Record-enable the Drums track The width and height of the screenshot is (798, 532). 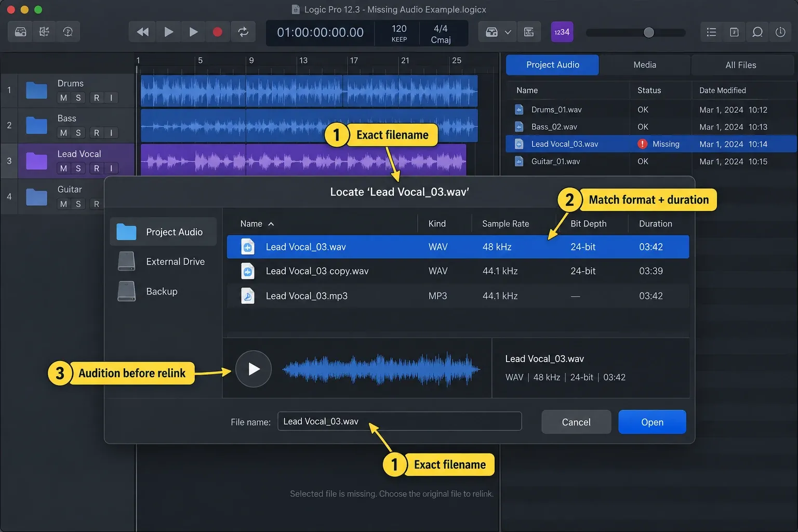(96, 98)
